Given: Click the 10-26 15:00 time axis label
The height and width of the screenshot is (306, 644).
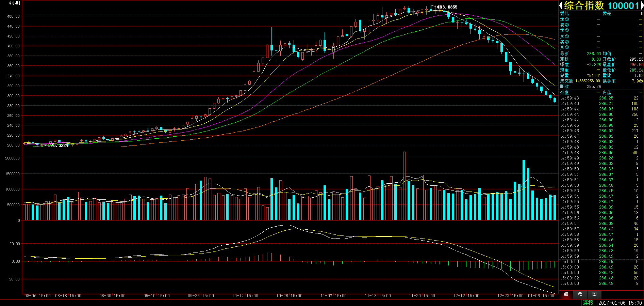Looking at the screenshot, I should pyautogui.click(x=289, y=296).
